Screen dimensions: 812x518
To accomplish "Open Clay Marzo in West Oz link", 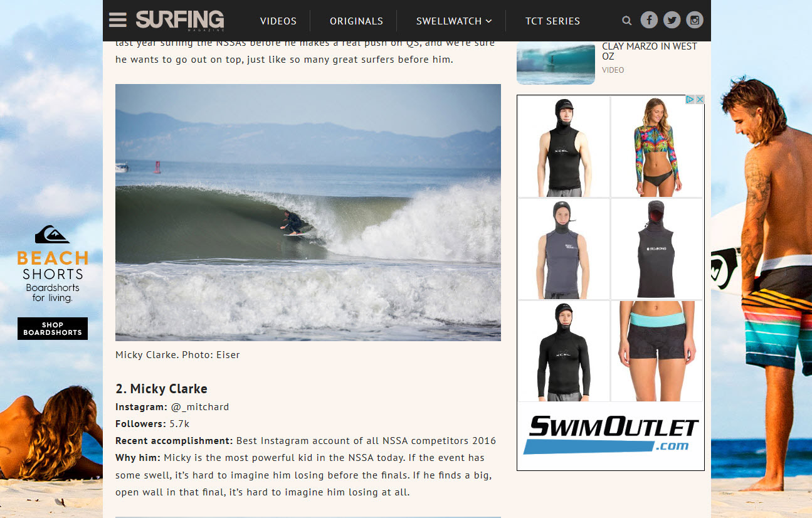I will point(650,51).
